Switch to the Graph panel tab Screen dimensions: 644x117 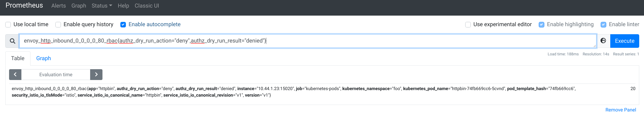[44, 58]
